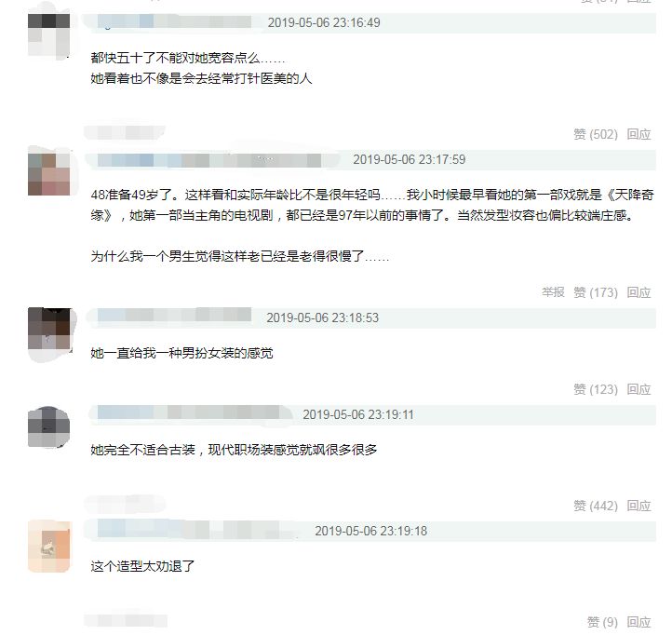Screen dimensions: 672x635
Task: Reply via 回应 next to 赞 (442)
Action: [639, 506]
